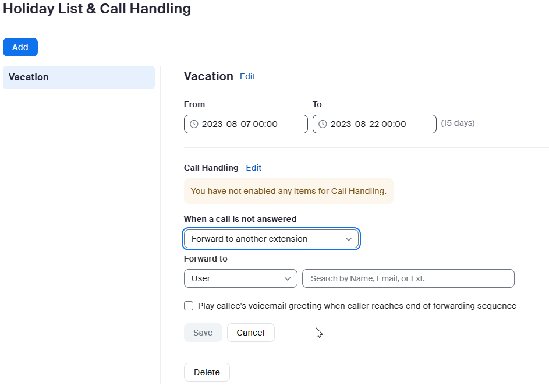Delete the Vacation holiday entry
This screenshot has width=549, height=392.
coord(207,372)
